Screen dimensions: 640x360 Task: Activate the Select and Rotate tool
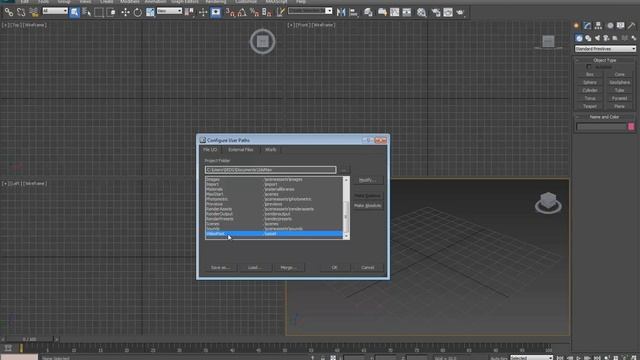click(x=138, y=12)
